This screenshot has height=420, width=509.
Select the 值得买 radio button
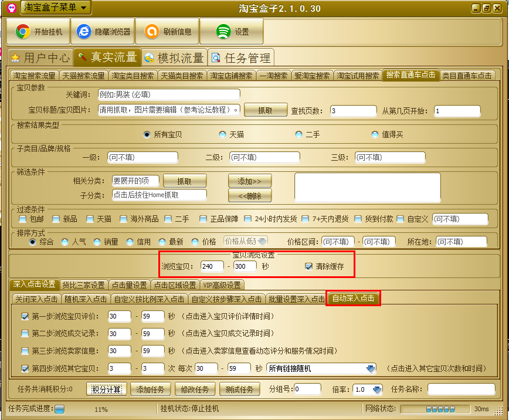[375, 134]
